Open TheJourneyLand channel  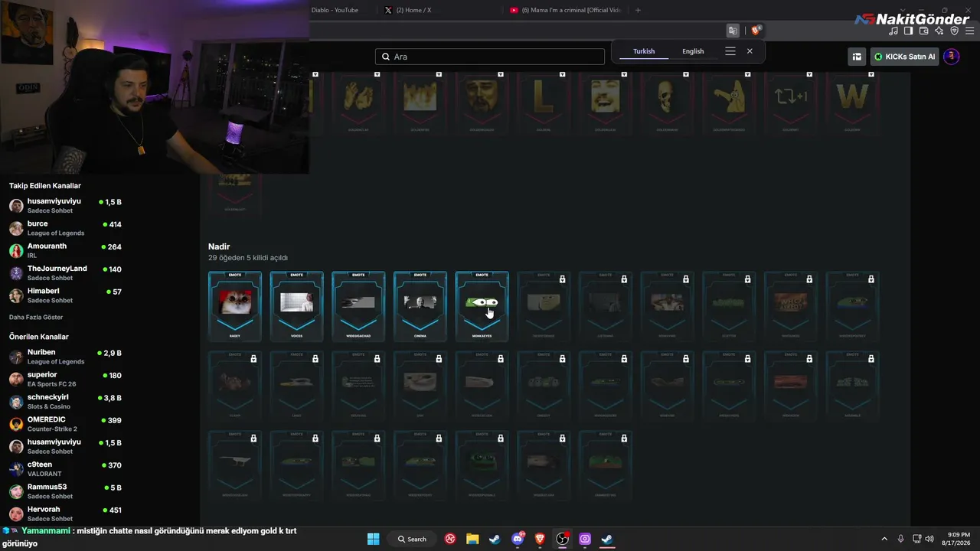(65, 273)
